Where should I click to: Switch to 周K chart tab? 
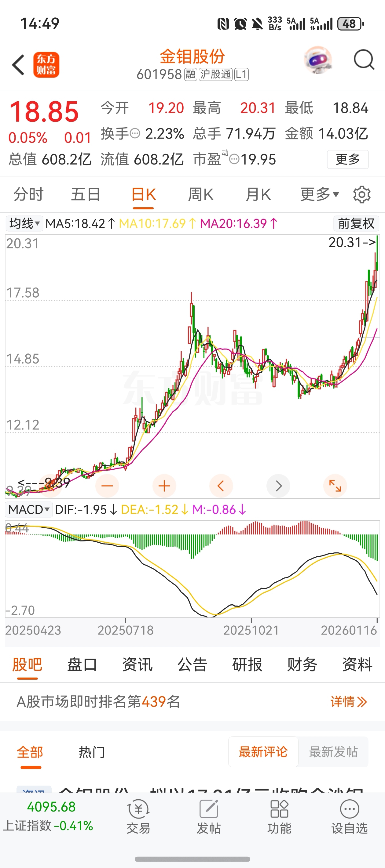coord(200,194)
